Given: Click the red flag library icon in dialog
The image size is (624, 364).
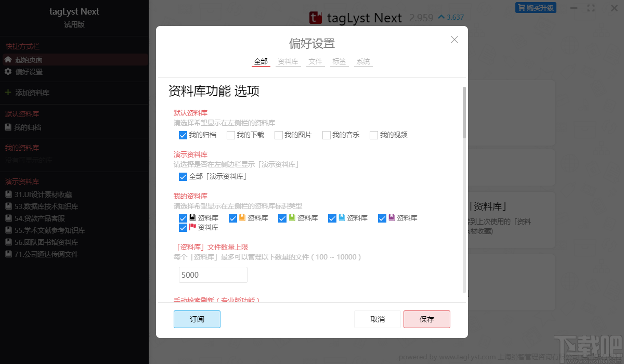Looking at the screenshot, I should (193, 227).
